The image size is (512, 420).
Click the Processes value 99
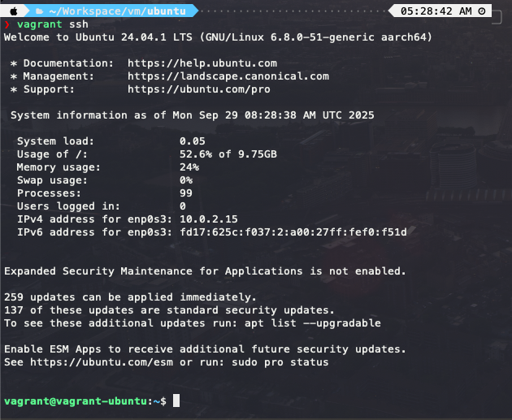186,193
